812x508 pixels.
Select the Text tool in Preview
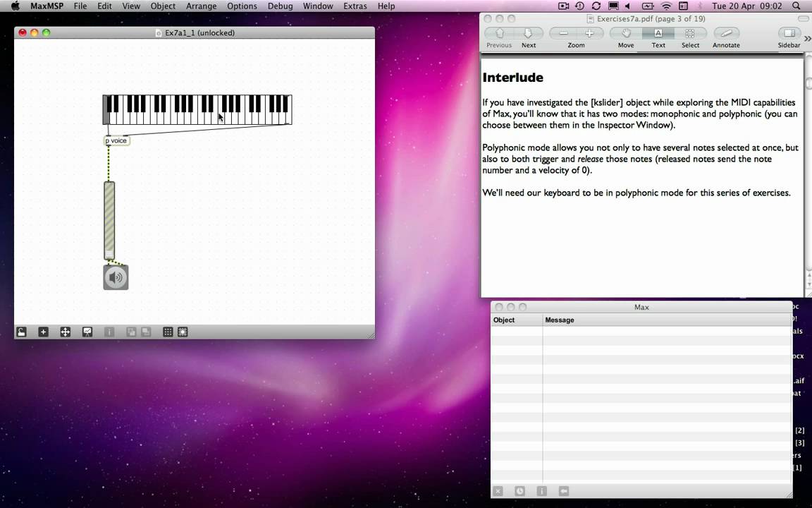pos(658,33)
